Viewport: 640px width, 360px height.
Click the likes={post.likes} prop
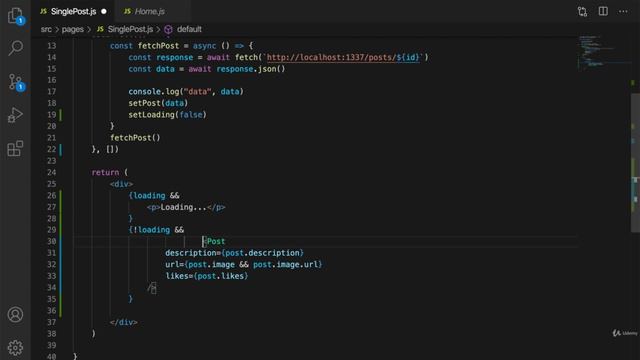tap(207, 276)
